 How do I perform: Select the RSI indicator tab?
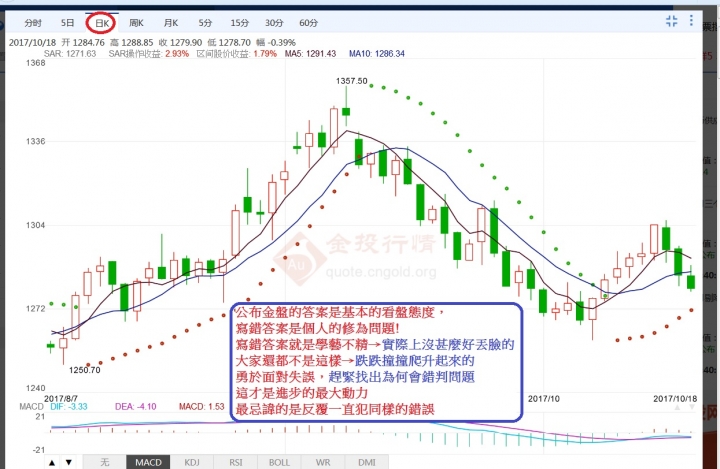click(x=236, y=462)
